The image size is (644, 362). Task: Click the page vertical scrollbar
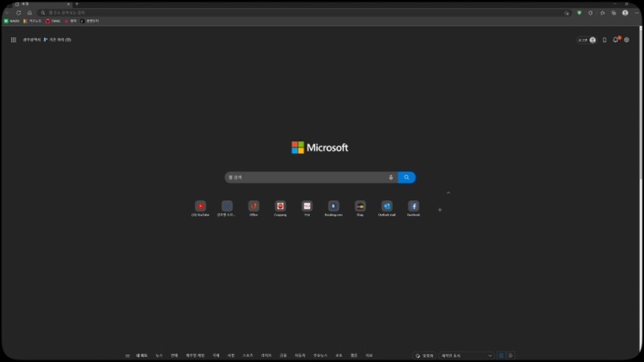pyautogui.click(x=640, y=103)
